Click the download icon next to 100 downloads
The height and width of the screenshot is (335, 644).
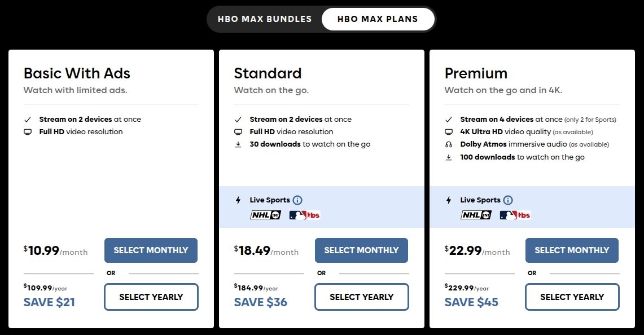click(x=449, y=157)
